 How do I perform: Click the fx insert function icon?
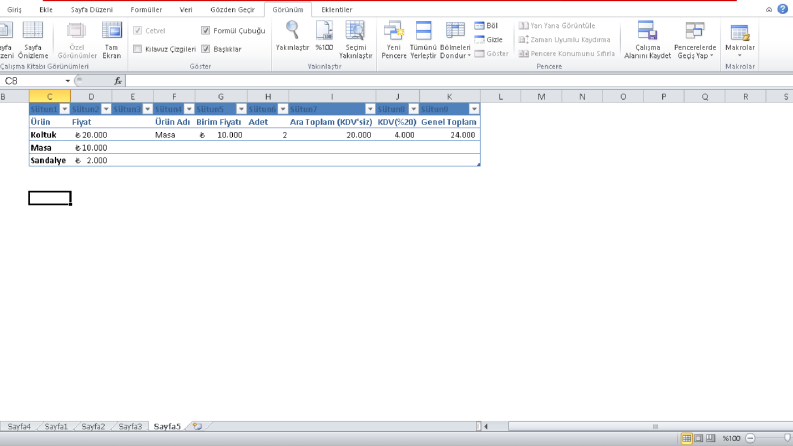118,81
